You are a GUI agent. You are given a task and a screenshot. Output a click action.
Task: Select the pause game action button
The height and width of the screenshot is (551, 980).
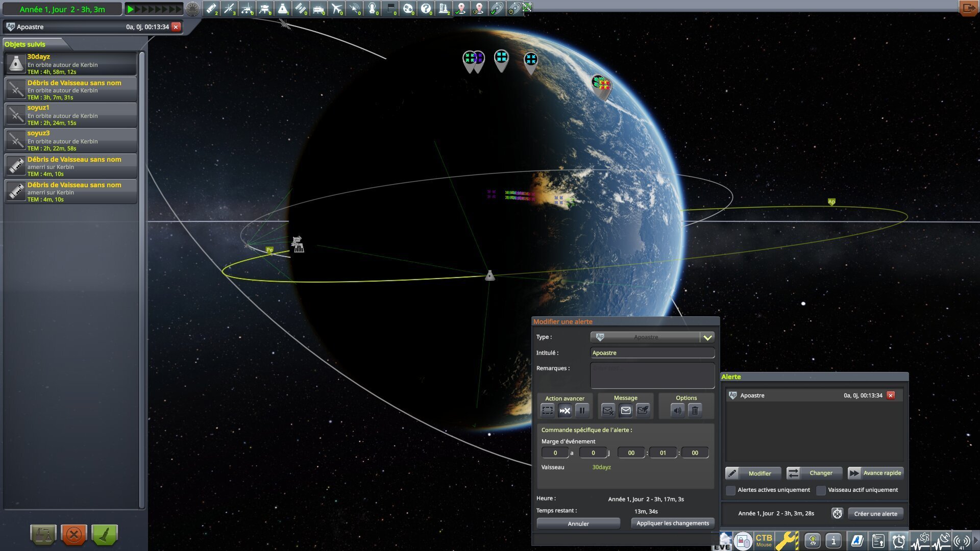[x=582, y=410]
